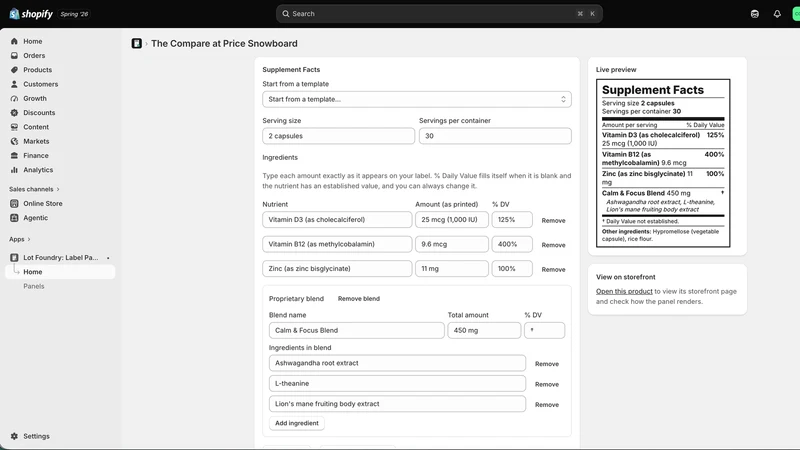
Task: Edit the blend % DV field
Action: (544, 331)
